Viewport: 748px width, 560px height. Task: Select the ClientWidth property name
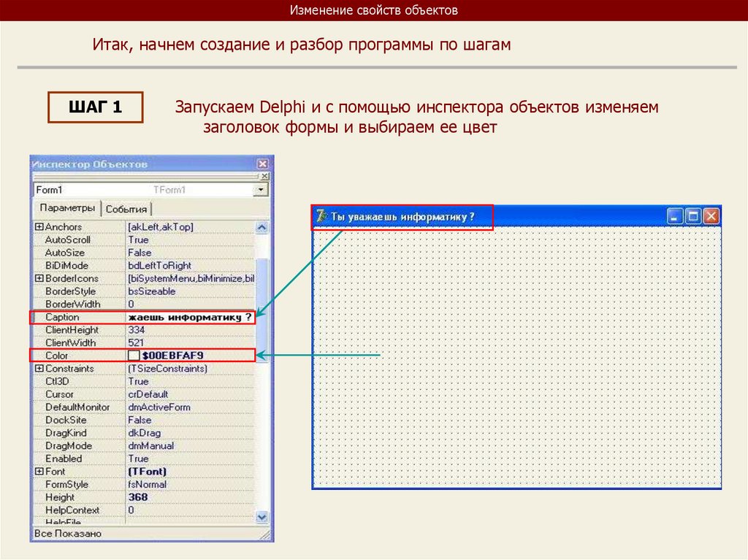click(x=71, y=343)
